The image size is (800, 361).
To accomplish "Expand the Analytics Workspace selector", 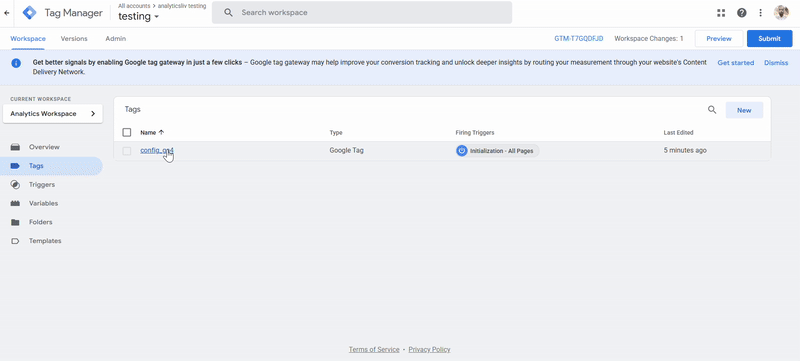I will [53, 114].
